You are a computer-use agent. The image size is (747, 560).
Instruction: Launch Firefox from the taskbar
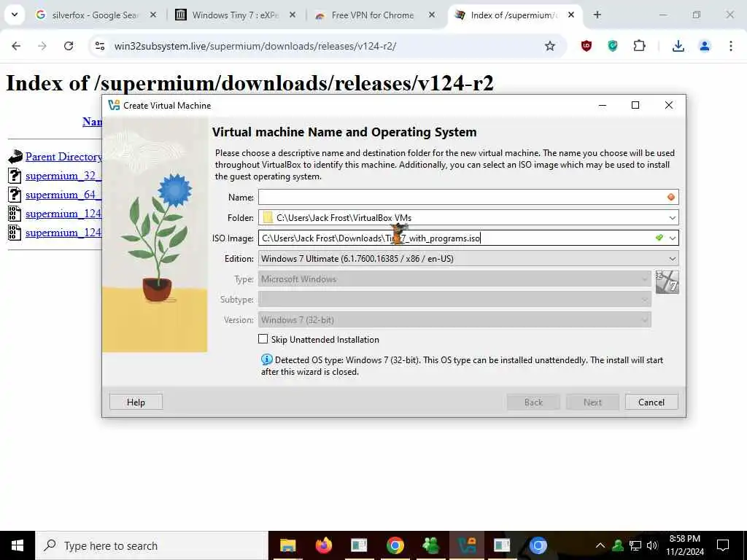(x=323, y=545)
